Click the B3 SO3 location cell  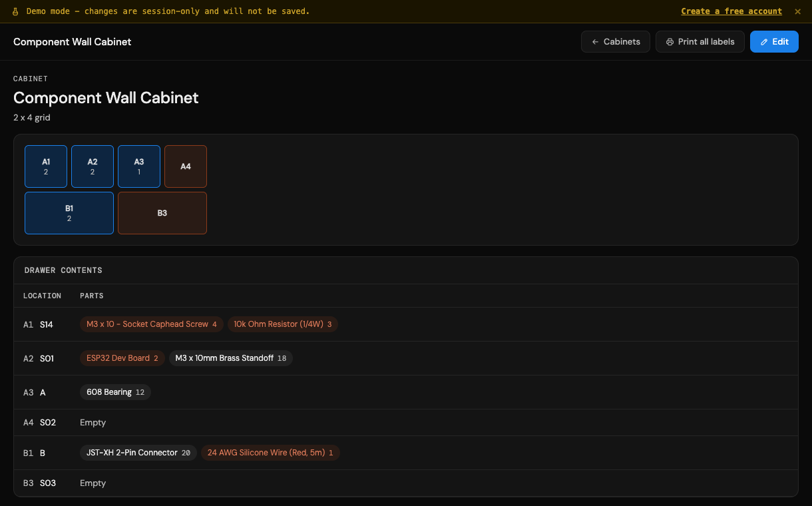(x=40, y=483)
